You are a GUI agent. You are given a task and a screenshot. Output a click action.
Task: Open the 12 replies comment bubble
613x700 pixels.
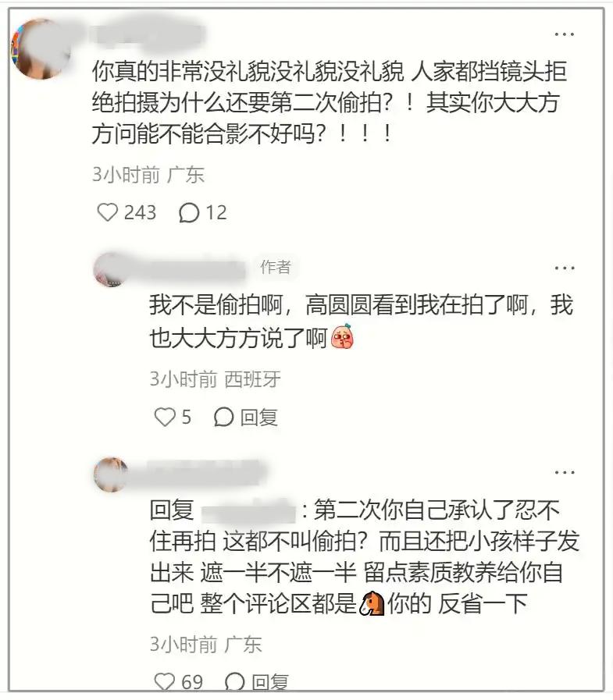point(189,212)
